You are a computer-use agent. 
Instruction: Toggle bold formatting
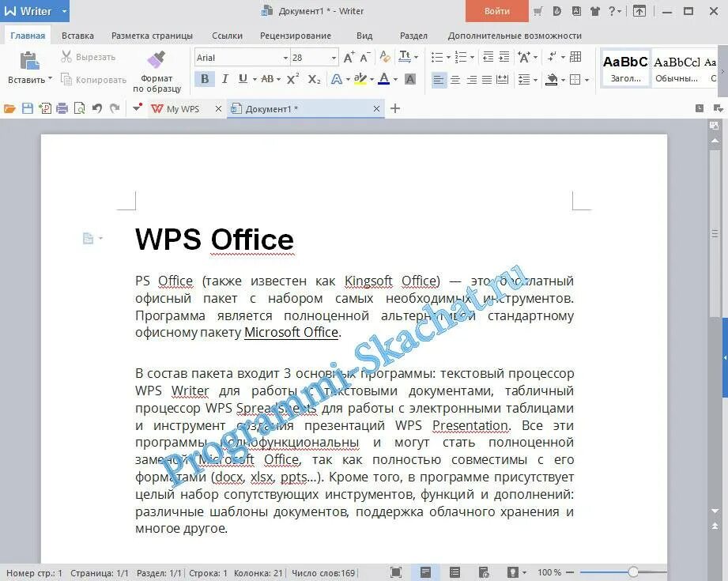[204, 79]
